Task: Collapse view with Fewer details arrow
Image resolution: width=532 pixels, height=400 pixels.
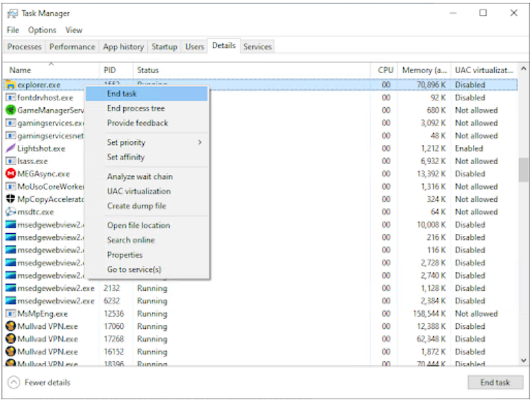Action: point(14,382)
